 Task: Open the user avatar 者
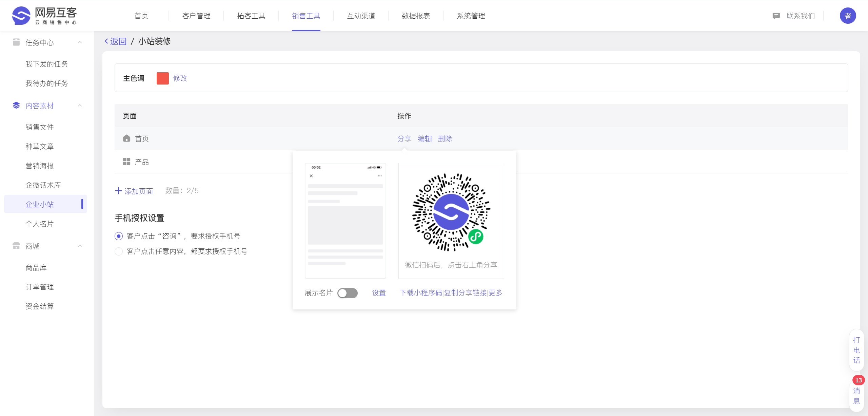click(848, 16)
